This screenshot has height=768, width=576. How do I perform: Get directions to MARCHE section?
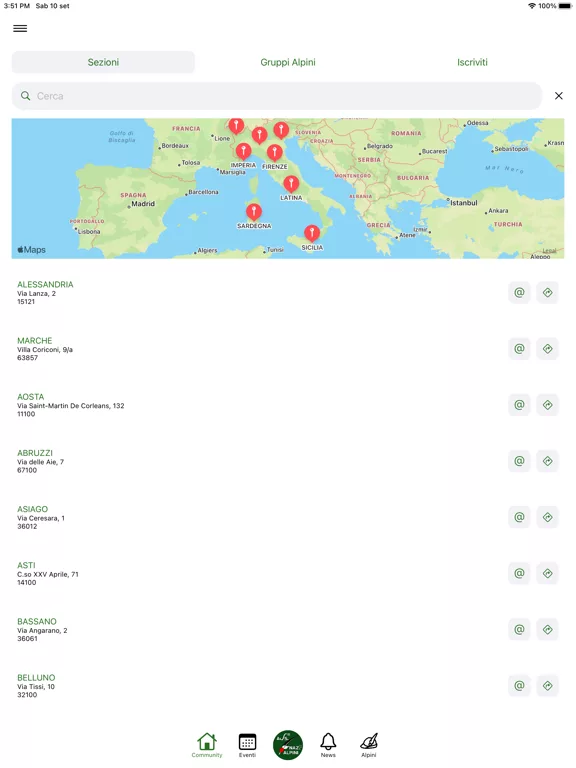pos(548,349)
